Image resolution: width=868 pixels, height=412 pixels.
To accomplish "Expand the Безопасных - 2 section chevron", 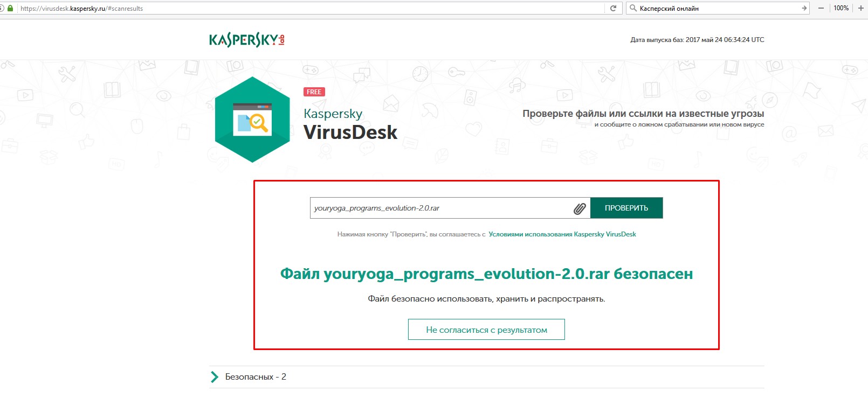I will tap(215, 377).
